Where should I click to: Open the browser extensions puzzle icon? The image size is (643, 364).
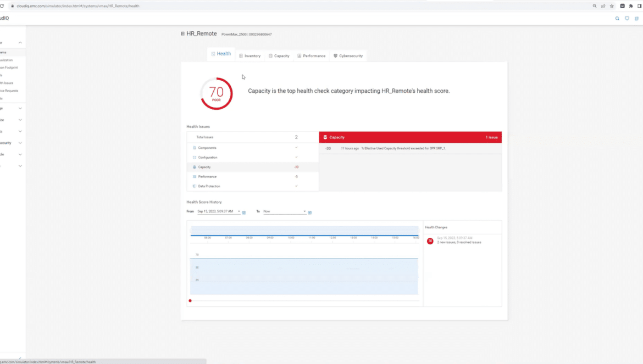631,6
